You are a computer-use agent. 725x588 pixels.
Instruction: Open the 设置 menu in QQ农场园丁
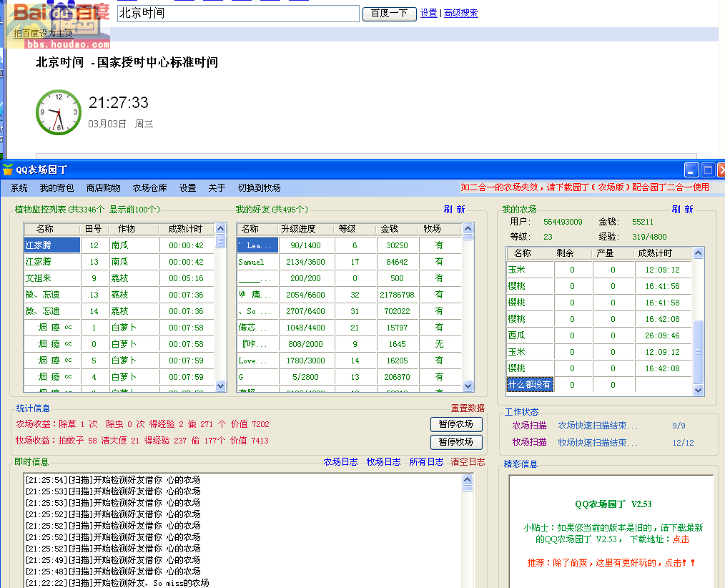188,188
